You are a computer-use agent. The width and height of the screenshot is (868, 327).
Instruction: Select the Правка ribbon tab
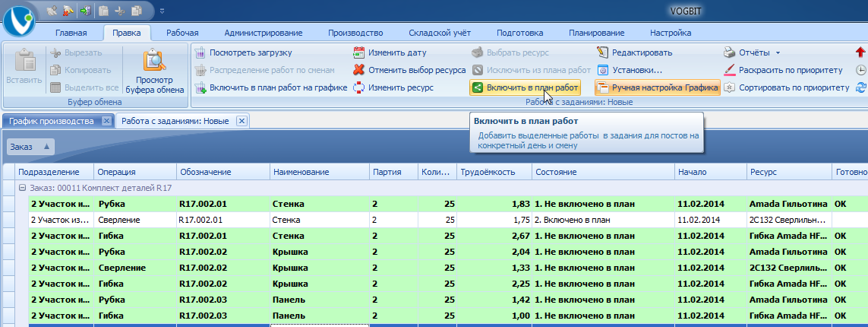(x=127, y=33)
